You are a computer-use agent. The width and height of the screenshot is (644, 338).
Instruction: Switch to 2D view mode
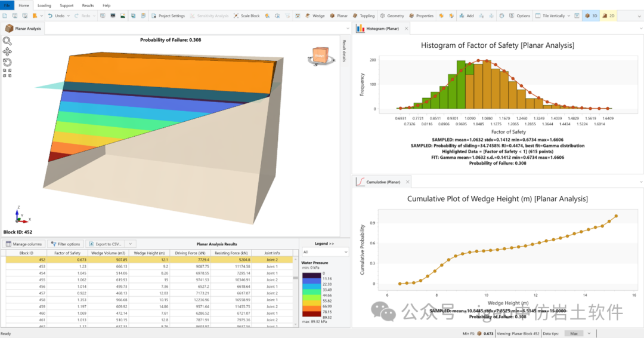click(x=608, y=16)
